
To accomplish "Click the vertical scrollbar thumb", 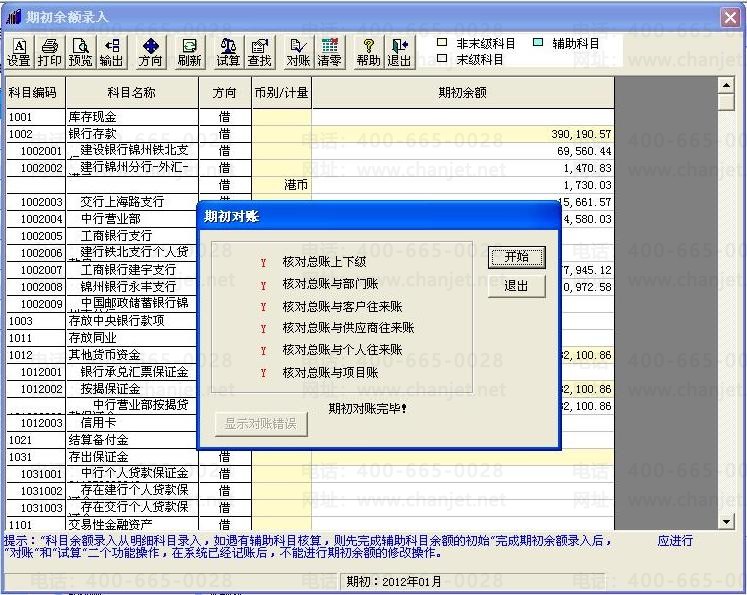I will [726, 102].
